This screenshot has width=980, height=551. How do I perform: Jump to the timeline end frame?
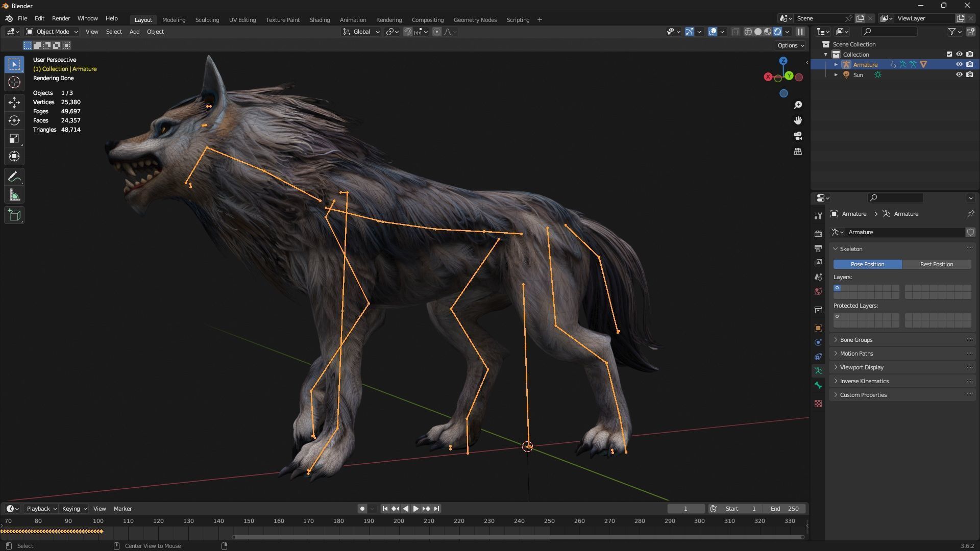click(x=436, y=509)
